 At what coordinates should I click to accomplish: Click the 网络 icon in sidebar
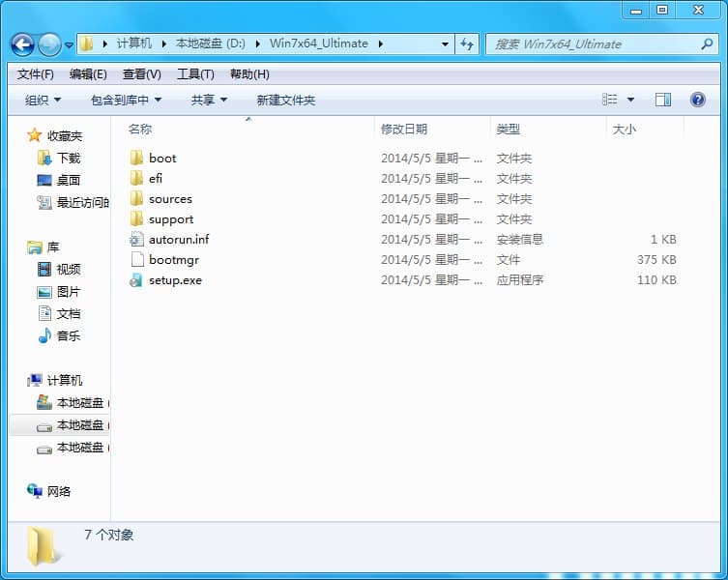(x=35, y=491)
